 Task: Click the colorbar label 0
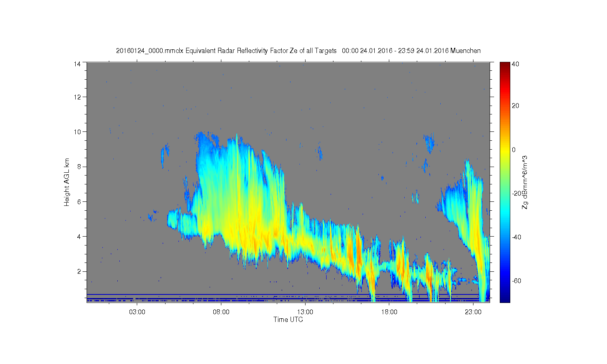[x=514, y=150]
